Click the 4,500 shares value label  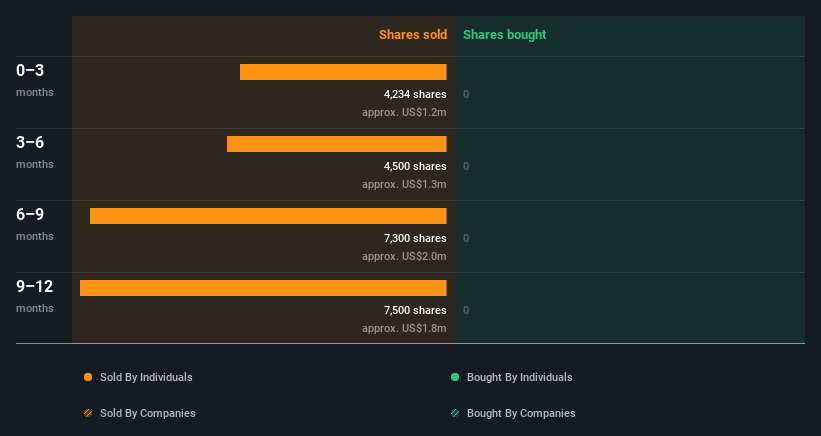click(415, 166)
